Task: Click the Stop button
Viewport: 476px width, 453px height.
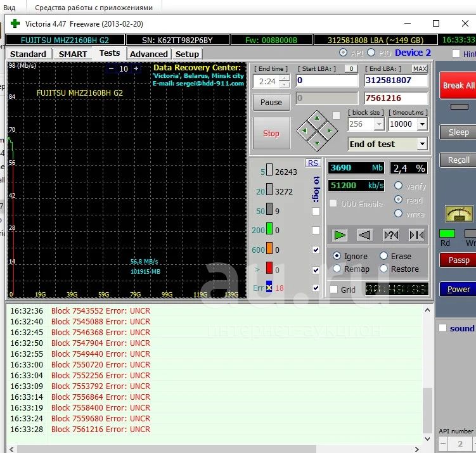Action: [x=271, y=133]
